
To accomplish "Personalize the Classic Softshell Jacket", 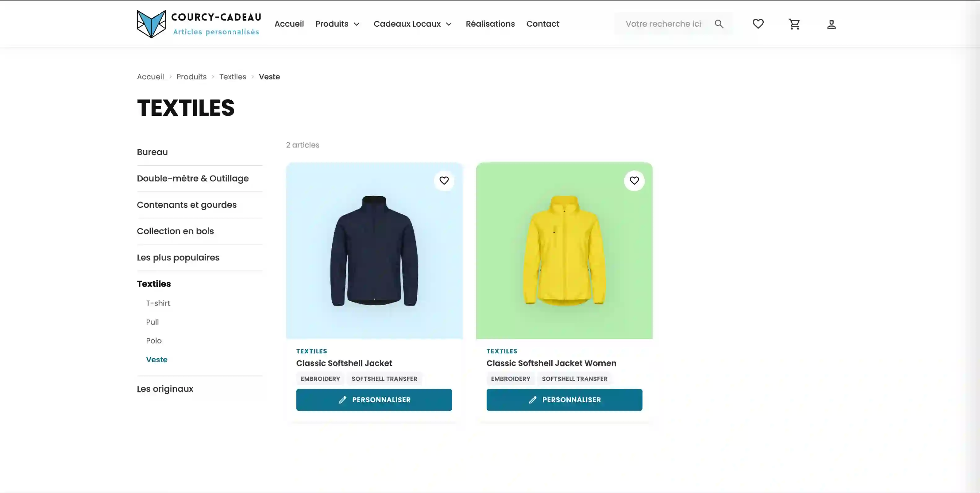I will pyautogui.click(x=374, y=400).
